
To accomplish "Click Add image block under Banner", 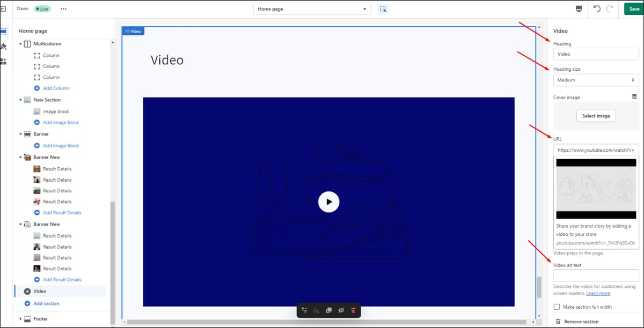I will (61, 146).
